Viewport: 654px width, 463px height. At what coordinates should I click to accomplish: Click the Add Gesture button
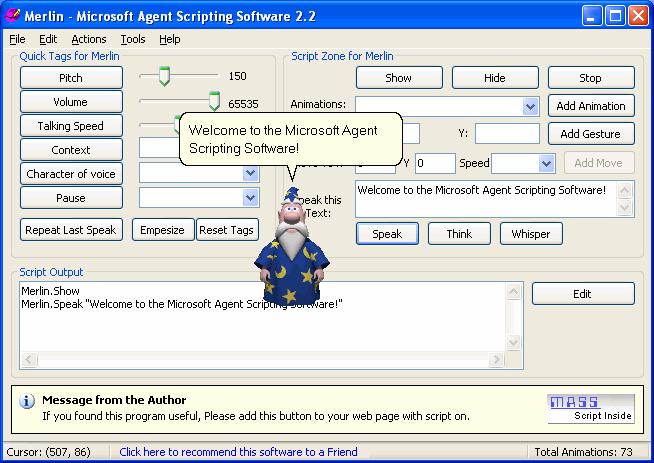[x=591, y=133]
